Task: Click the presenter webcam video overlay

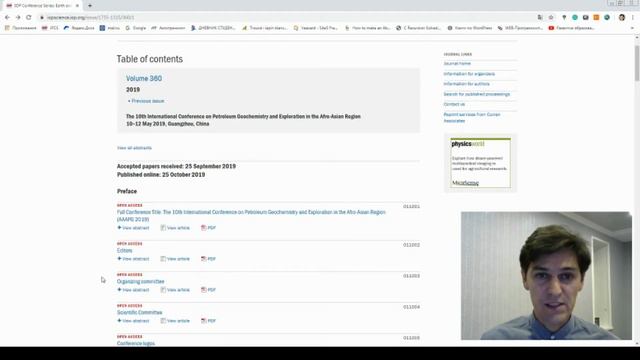Action: [x=546, y=276]
